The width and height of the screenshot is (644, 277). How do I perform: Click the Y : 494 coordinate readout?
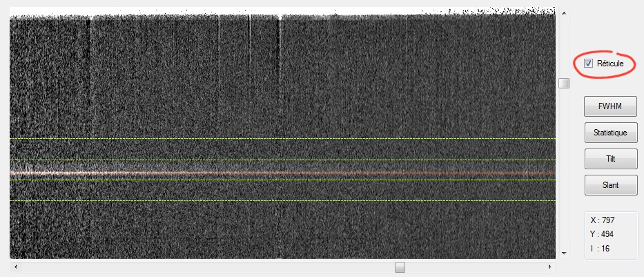602,234
